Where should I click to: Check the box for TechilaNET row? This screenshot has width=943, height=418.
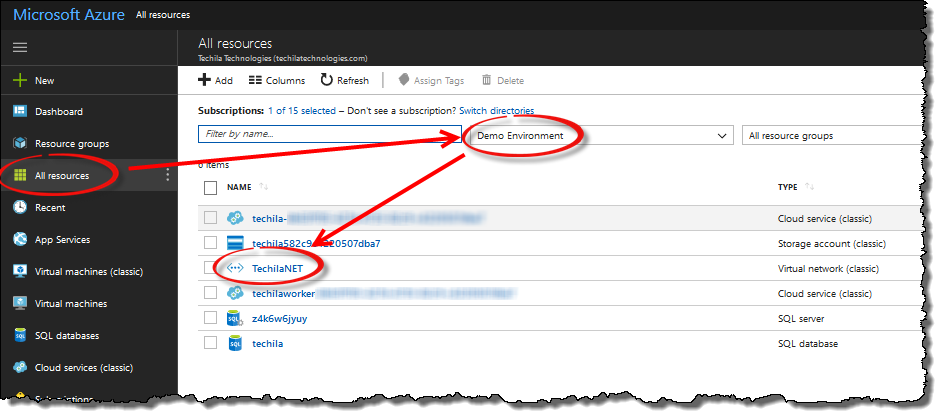pyautogui.click(x=210, y=268)
